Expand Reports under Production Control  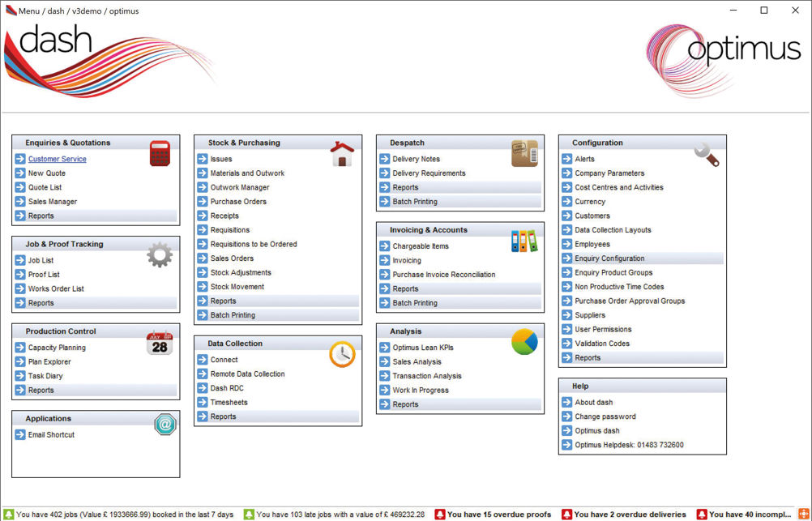[96, 391]
